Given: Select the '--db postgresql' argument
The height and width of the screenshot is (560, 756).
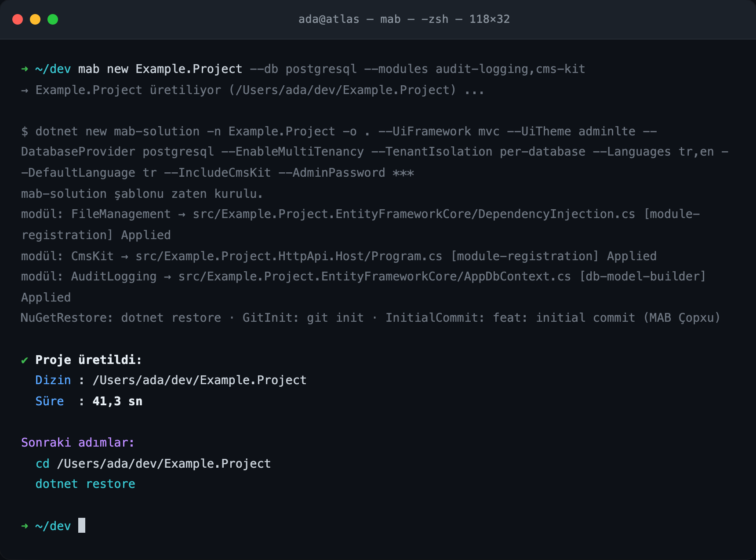Looking at the screenshot, I should pyautogui.click(x=303, y=69).
